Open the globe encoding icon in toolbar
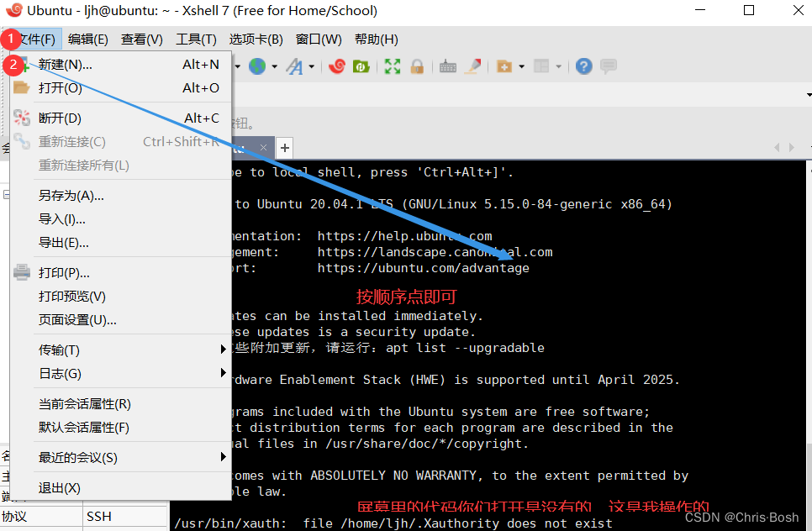 [257, 66]
